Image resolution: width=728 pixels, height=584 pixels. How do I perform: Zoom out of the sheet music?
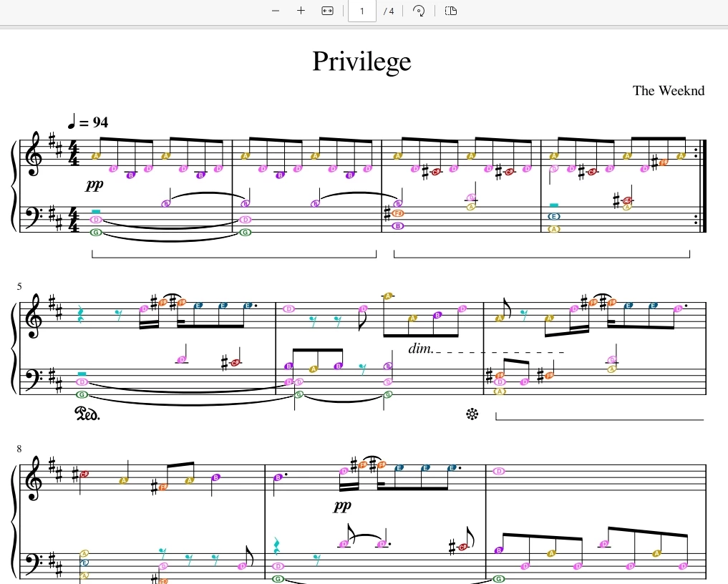coord(276,11)
